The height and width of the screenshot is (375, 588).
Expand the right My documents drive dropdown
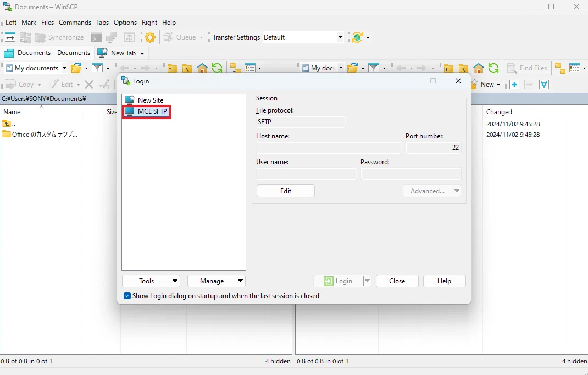[341, 68]
